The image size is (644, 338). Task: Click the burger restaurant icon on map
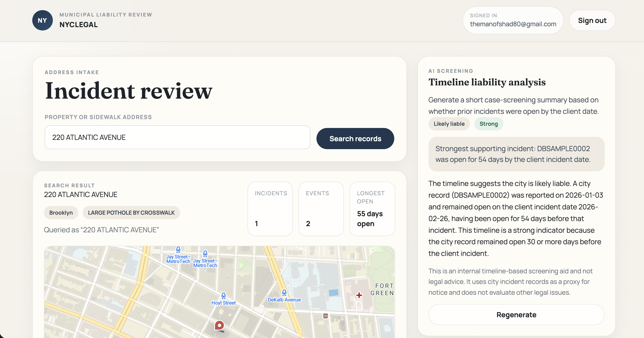coord(325,316)
